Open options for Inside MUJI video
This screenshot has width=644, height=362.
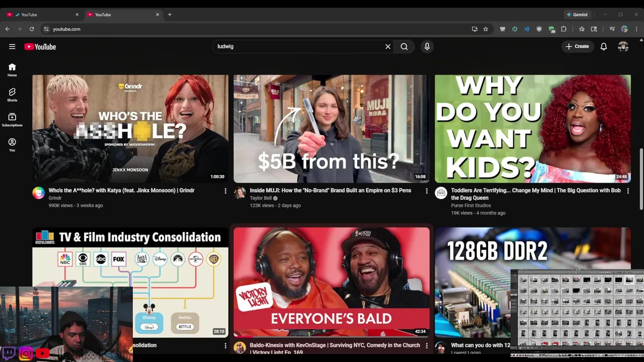[427, 191]
